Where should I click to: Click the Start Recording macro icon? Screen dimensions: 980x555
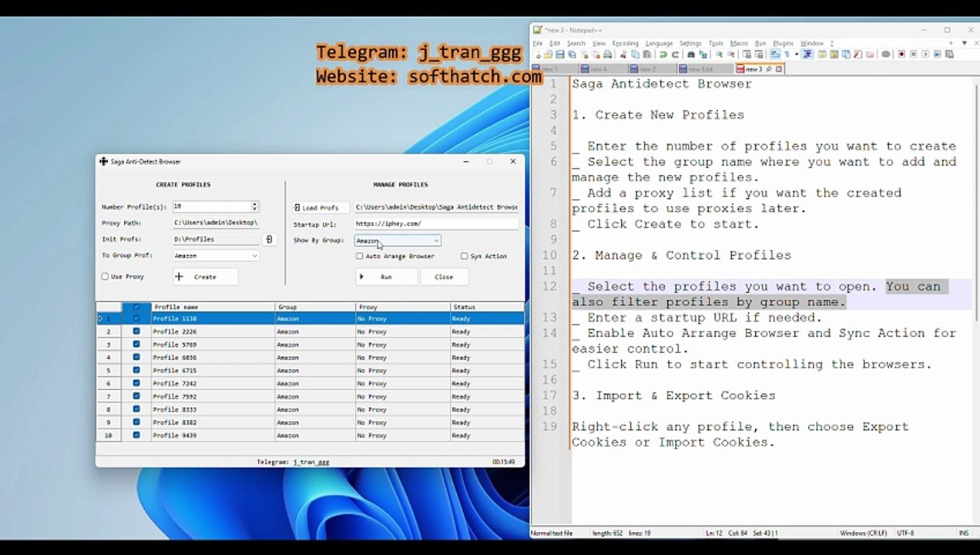[901, 55]
